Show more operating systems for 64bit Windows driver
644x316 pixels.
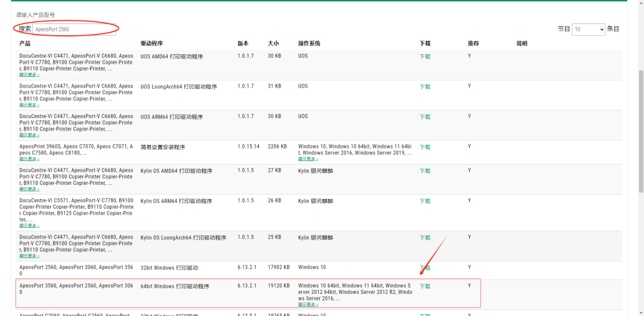point(308,305)
